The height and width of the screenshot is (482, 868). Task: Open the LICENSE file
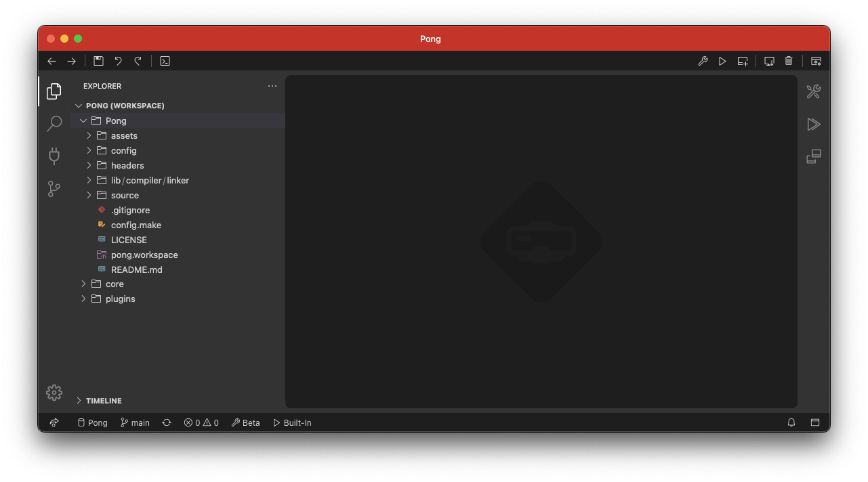[178, 240]
